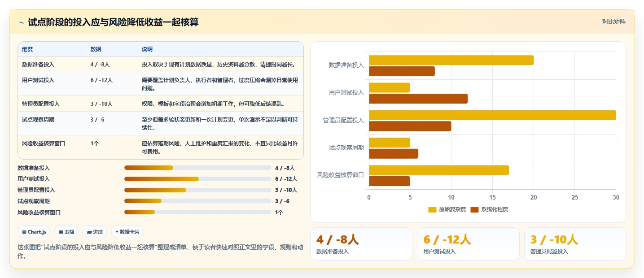Click the description starting 需要覆盖计划负责人

tap(220, 84)
